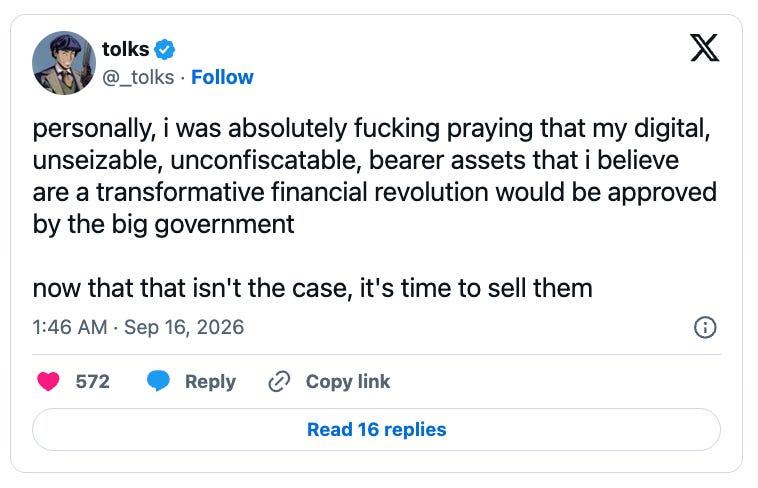Open the tolks profile avatar picture
The width and height of the screenshot is (758, 488).
click(x=64, y=63)
